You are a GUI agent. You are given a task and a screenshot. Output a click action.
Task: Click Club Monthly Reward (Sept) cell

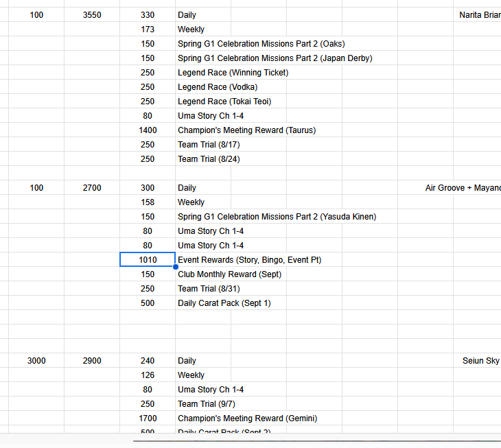pos(229,274)
